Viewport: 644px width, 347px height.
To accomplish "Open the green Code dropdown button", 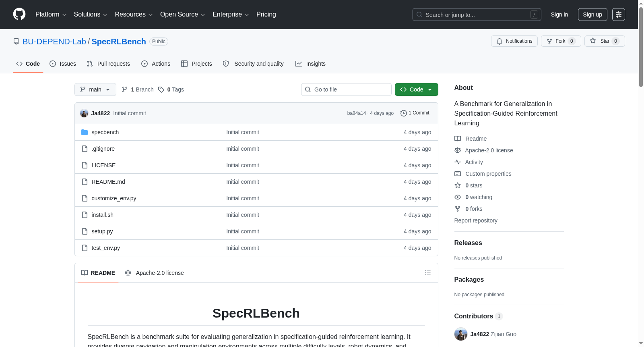I will point(417,89).
